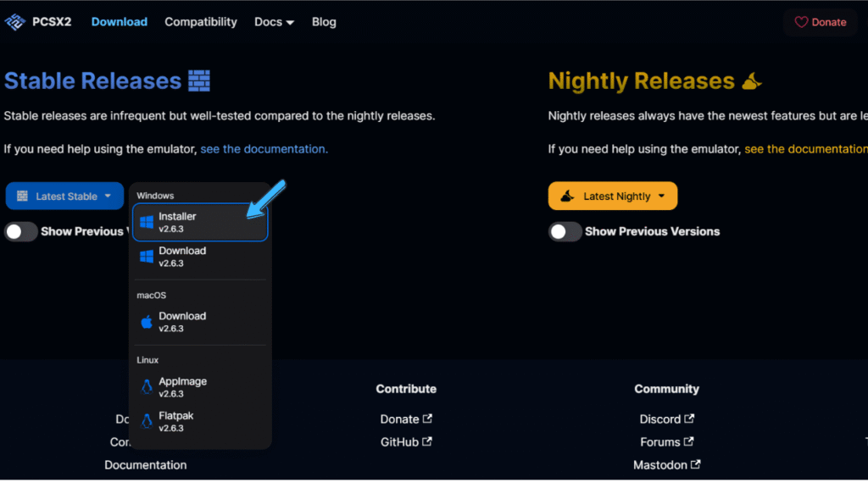Enable Show Previous Versions under Stable Releases
This screenshot has height=488, width=868.
click(x=20, y=230)
